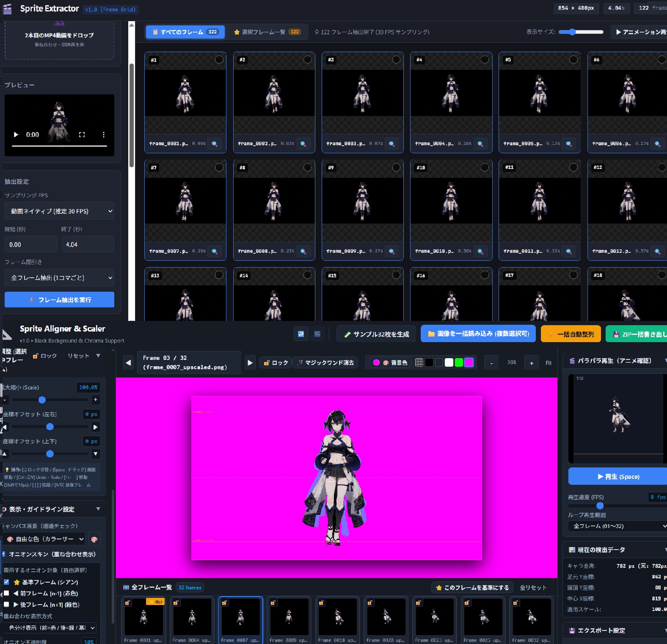Screen dimensions: 667x644
Task: Select frame #1 using its circle toggle
Action: (219, 60)
